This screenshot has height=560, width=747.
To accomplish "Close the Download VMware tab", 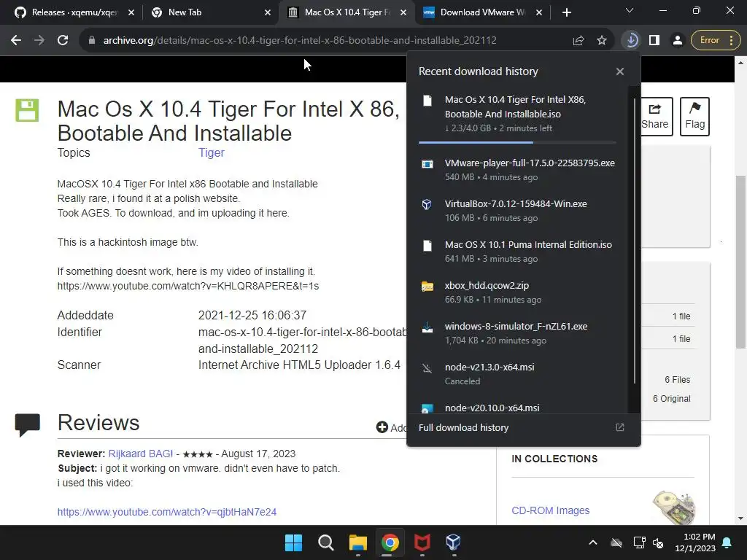I will coord(539,13).
